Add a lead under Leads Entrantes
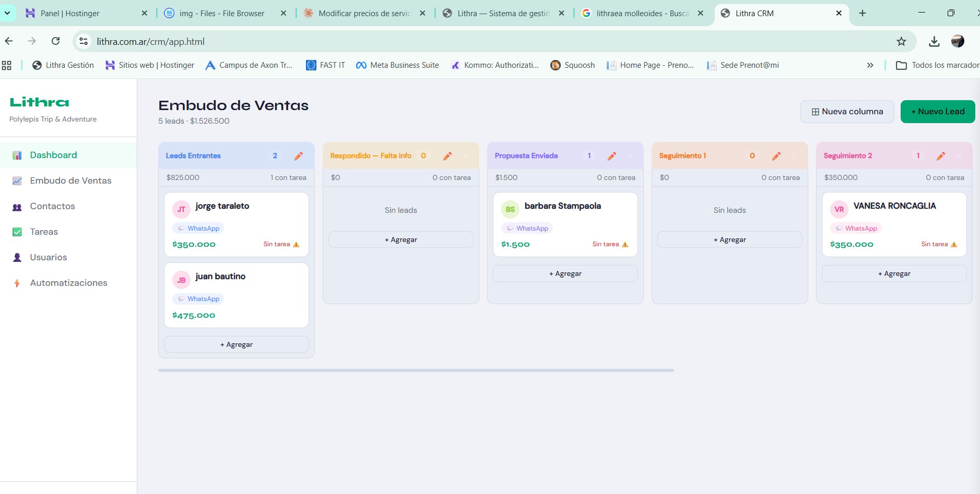The height and width of the screenshot is (494, 980). coord(237,344)
